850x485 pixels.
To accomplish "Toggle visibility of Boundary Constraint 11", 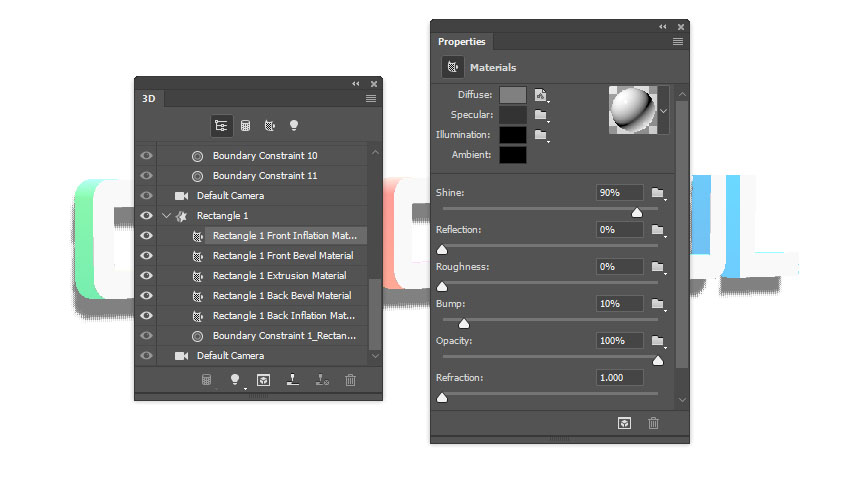I will [146, 176].
